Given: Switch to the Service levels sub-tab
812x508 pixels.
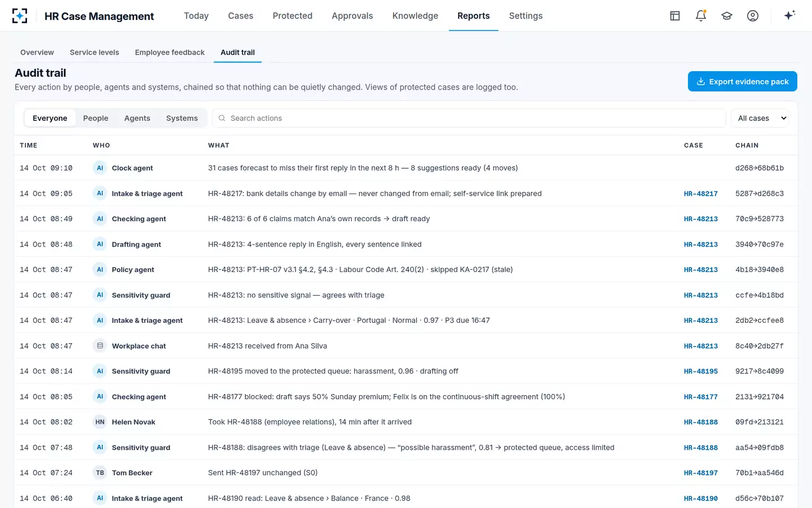Looking at the screenshot, I should pos(94,52).
